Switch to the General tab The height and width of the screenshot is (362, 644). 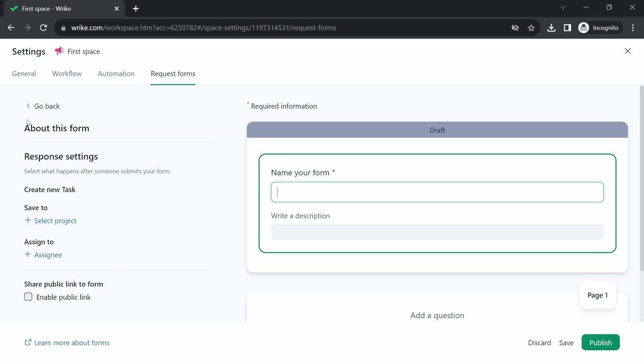point(24,74)
